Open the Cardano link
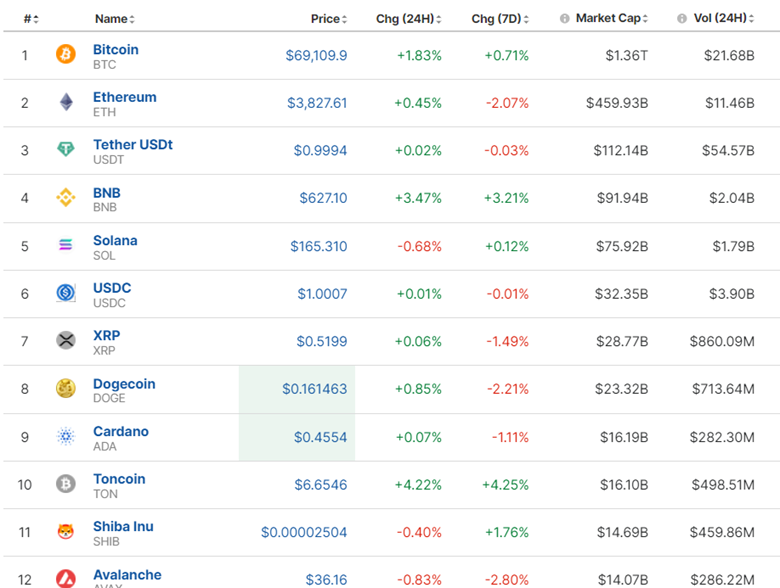Viewport: 780px width, 588px height. (x=121, y=431)
